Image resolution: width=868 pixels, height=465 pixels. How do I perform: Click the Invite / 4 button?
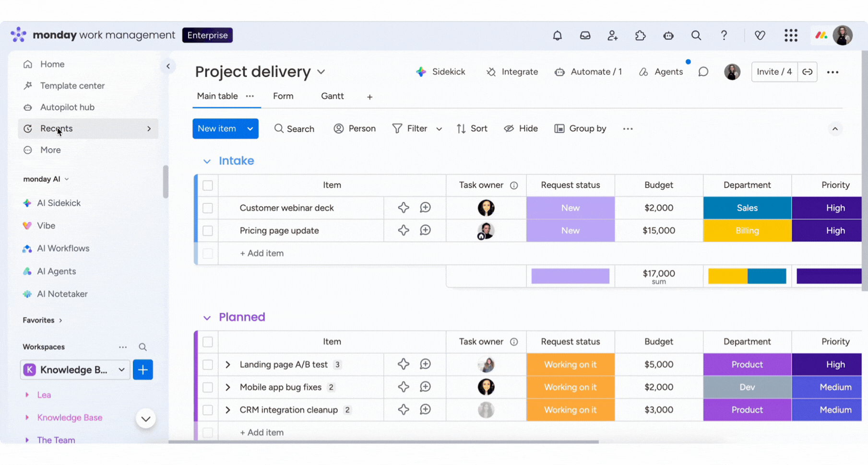774,72
